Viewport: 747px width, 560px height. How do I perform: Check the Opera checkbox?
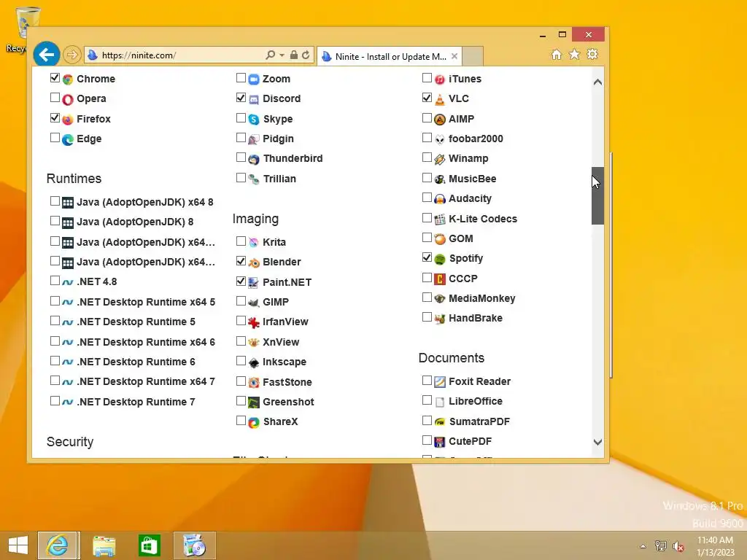pyautogui.click(x=55, y=98)
